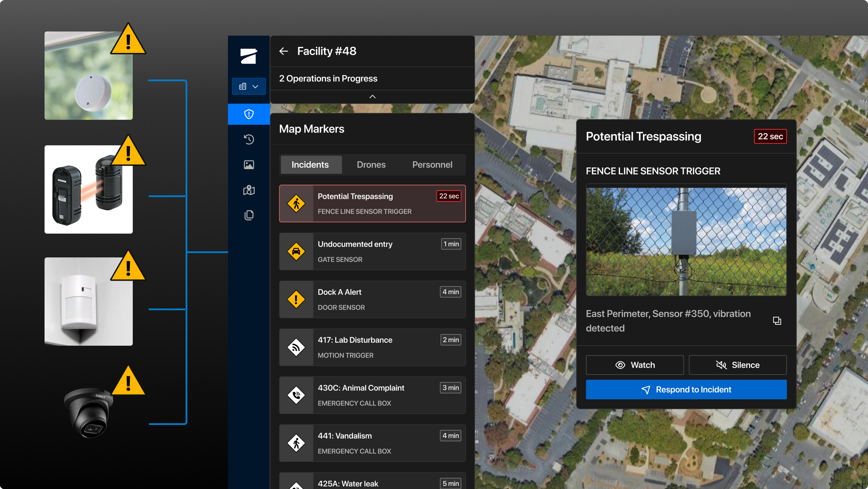This screenshot has width=868, height=489.
Task: Collapse the Operations in Progress panel chevron
Action: click(372, 96)
